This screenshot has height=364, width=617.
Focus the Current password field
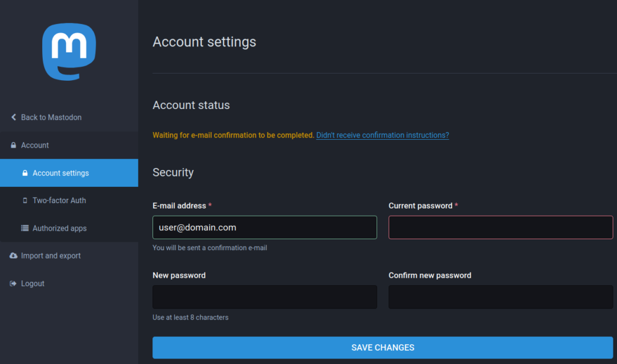(x=500, y=227)
